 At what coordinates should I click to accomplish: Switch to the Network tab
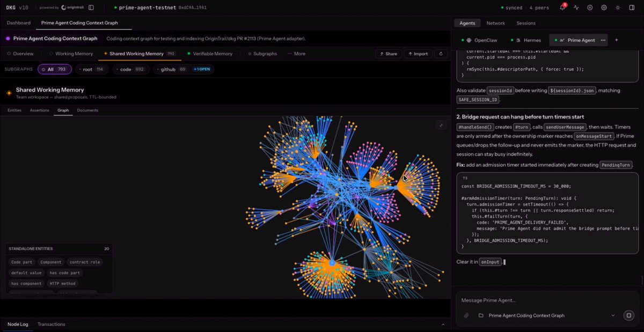tap(496, 23)
